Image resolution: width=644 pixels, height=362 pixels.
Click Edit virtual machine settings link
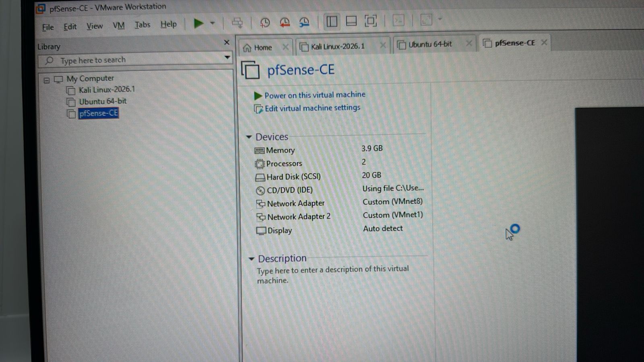click(312, 108)
